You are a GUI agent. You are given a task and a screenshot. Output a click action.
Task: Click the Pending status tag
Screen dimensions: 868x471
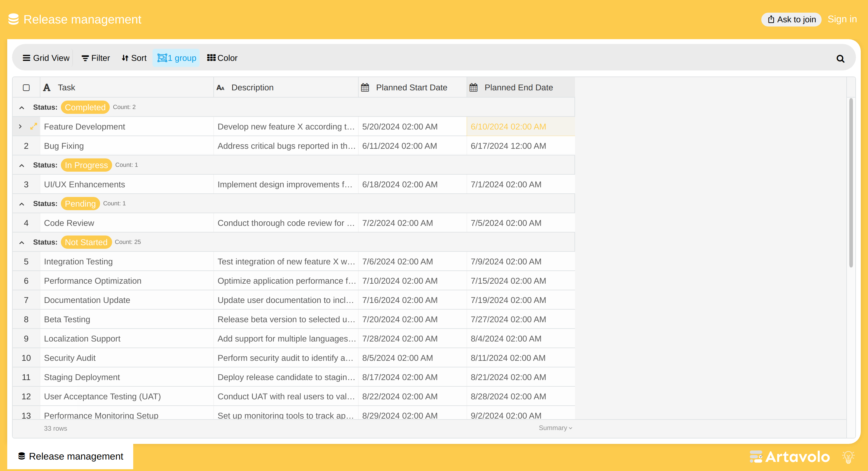80,204
